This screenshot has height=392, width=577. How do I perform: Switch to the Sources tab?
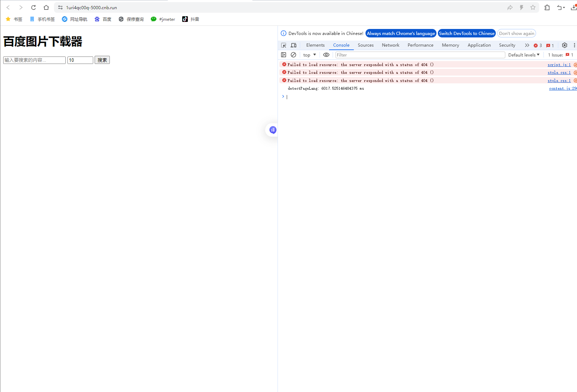coord(365,45)
